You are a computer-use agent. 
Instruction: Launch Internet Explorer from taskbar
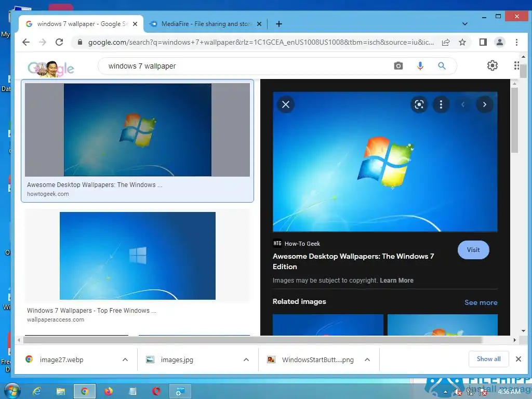click(37, 392)
